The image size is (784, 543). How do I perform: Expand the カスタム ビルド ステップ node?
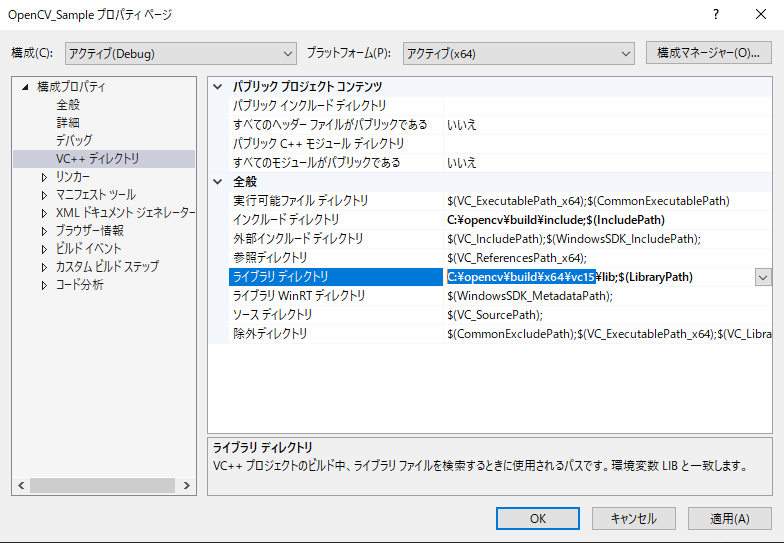point(44,267)
